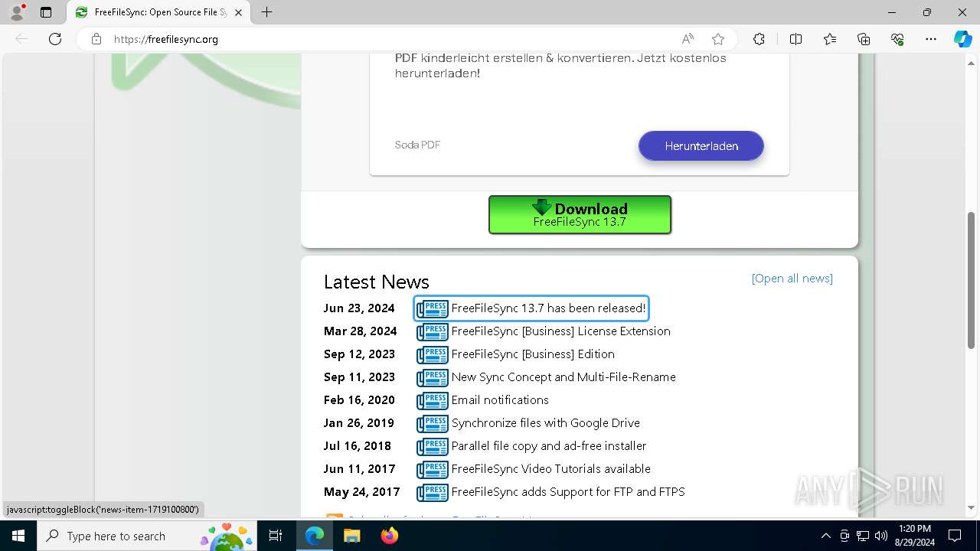This screenshot has height=551, width=980.
Task: Click press icon beside Email notifications
Action: [433, 401]
